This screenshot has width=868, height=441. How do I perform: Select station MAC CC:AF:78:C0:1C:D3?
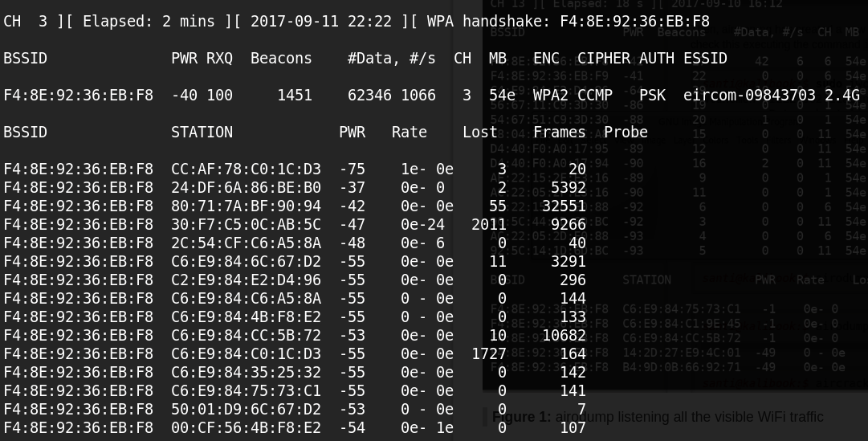(x=246, y=169)
